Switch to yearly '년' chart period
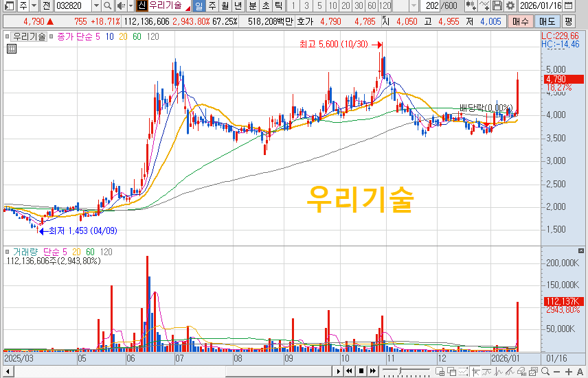Viewport: 588px width, 378px height. pos(238,5)
